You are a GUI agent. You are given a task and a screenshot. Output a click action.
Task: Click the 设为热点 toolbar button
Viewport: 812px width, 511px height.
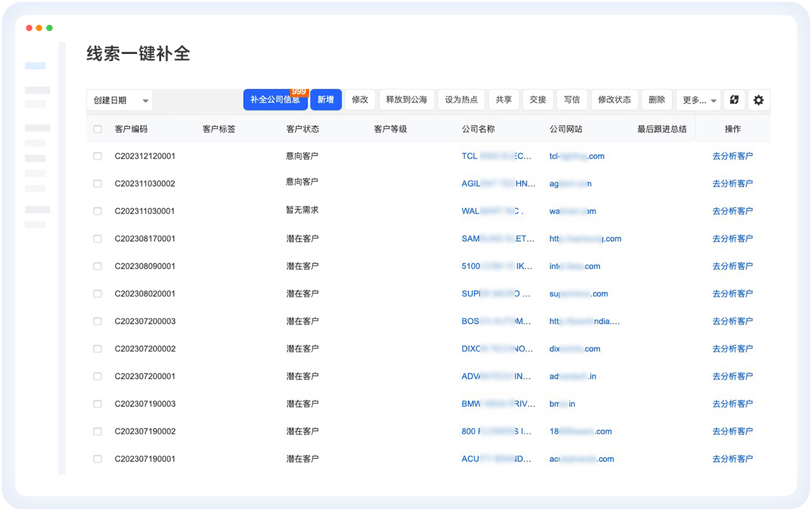(x=461, y=100)
